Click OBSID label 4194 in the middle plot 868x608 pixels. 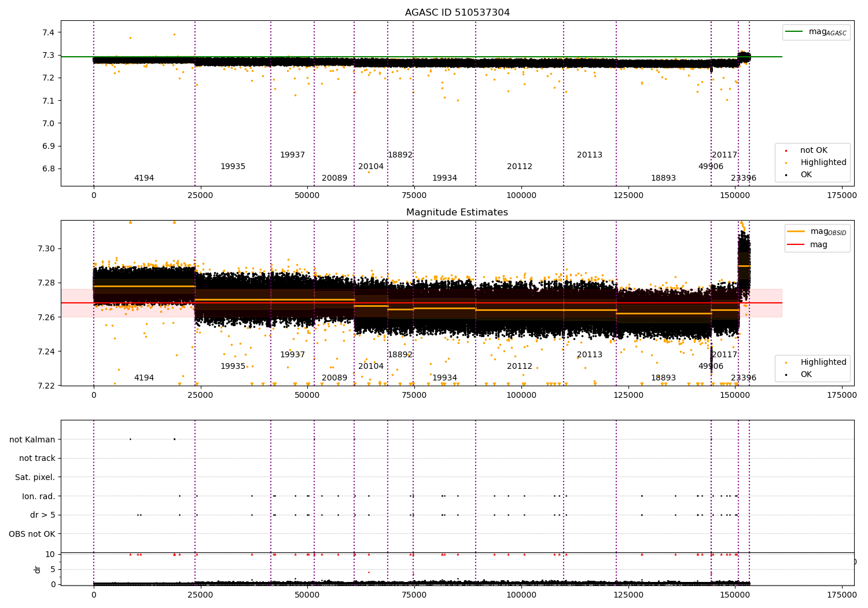coord(144,378)
